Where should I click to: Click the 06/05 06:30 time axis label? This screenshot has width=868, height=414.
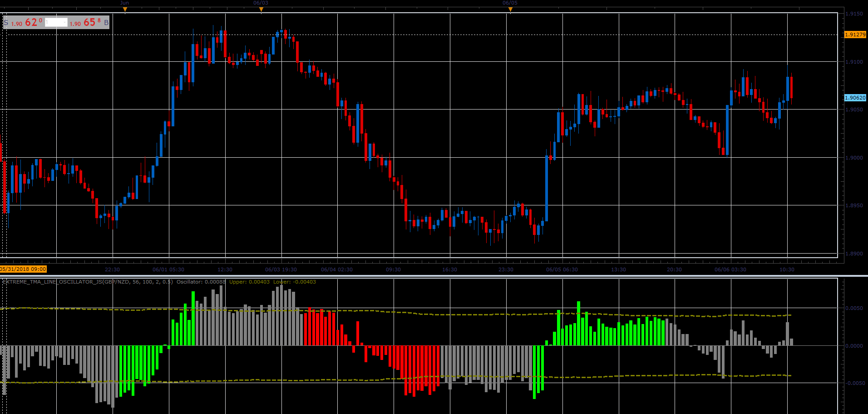click(x=562, y=269)
